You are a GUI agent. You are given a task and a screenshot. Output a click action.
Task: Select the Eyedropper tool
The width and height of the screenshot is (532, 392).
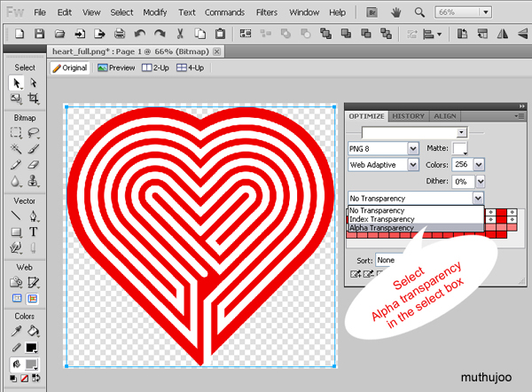16,331
